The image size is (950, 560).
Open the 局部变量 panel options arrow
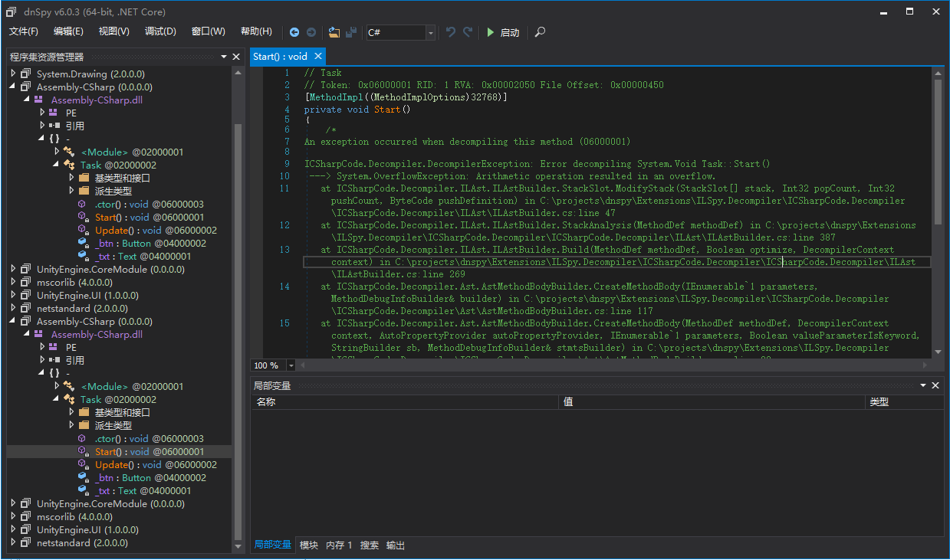tap(923, 386)
